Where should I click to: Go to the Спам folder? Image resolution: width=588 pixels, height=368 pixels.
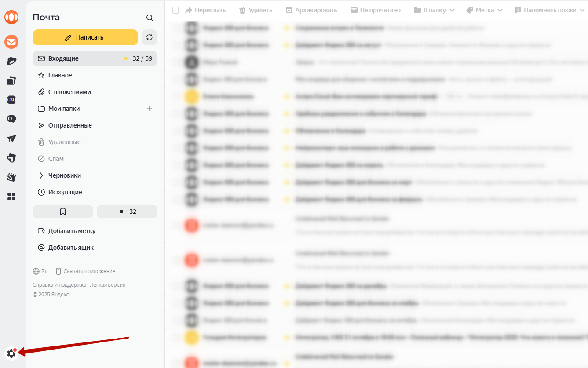tap(56, 159)
